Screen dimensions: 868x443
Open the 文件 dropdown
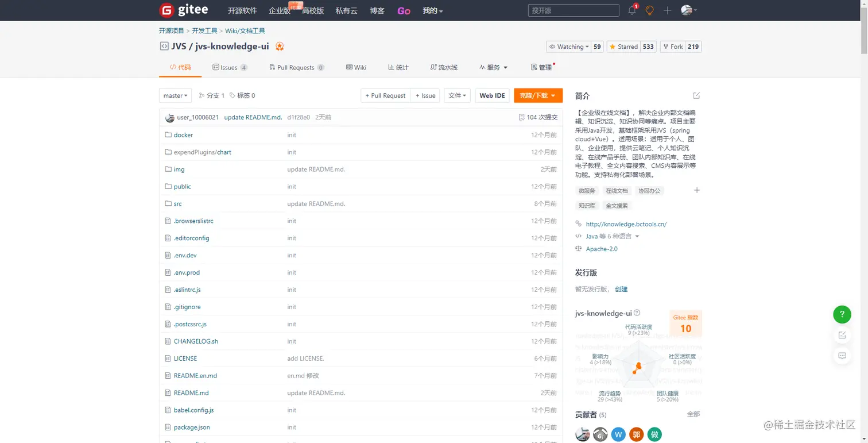pos(458,95)
